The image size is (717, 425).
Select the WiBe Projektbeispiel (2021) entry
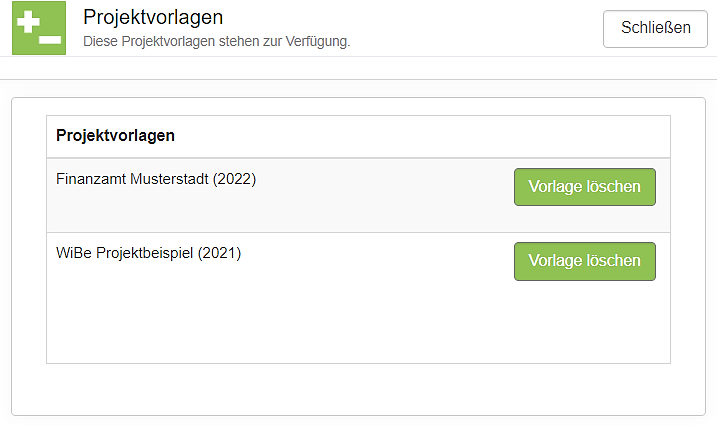(149, 254)
